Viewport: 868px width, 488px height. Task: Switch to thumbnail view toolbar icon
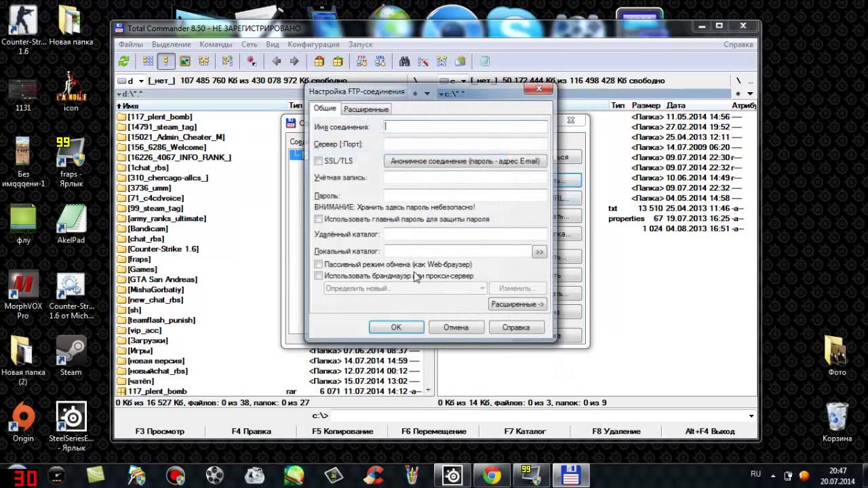pos(184,61)
